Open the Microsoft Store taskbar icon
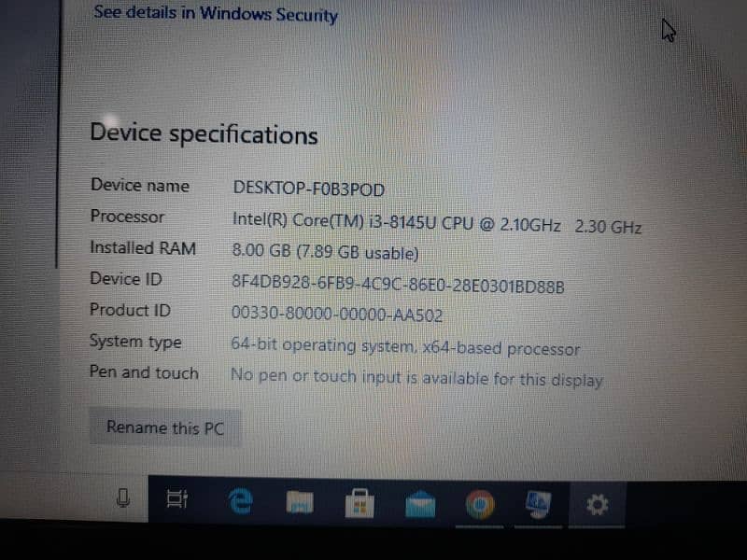This screenshot has height=560, width=747. (359, 503)
